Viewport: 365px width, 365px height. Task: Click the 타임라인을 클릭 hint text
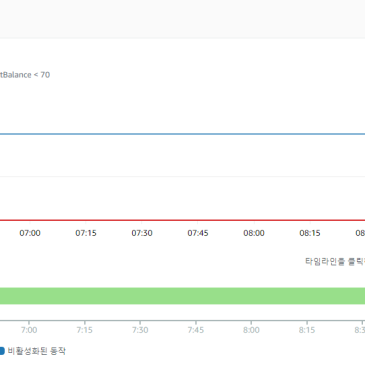click(335, 261)
